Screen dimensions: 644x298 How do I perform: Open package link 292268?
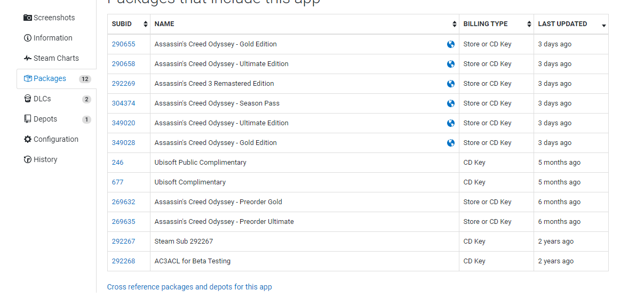123,261
